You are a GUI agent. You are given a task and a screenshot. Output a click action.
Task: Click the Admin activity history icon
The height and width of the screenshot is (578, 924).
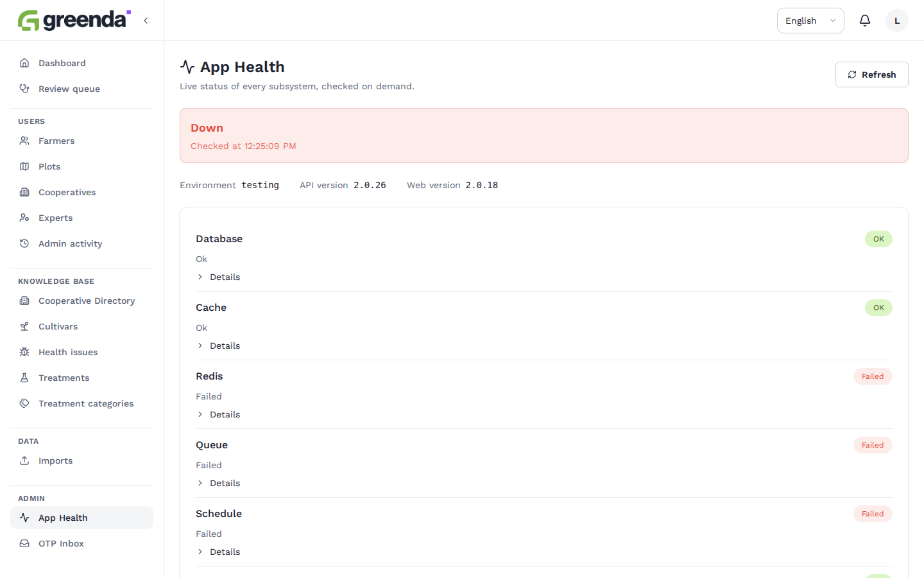(24, 243)
